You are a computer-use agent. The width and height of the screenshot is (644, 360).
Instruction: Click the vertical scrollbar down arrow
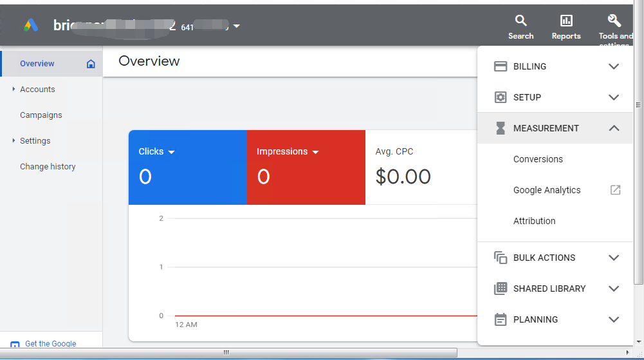point(639,342)
